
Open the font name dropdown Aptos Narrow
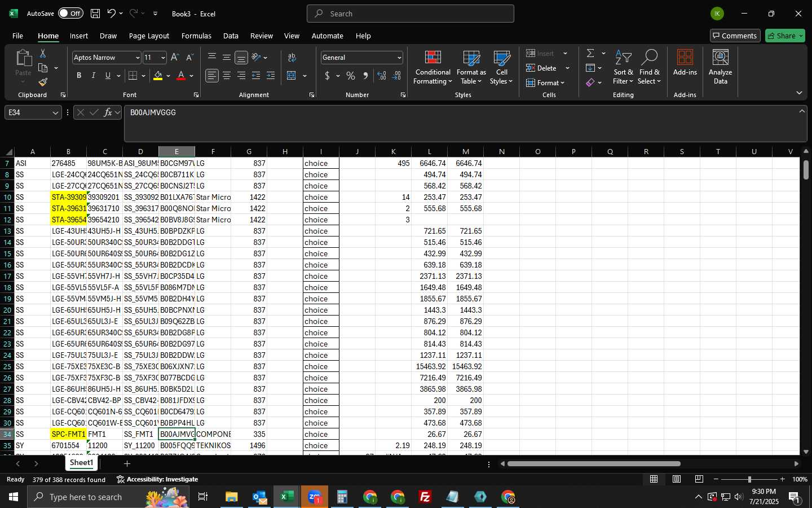(137, 58)
